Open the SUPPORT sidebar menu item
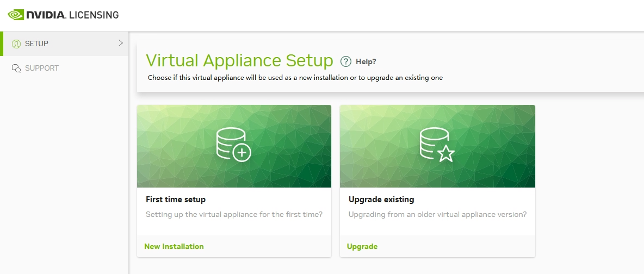644x274 pixels. (41, 68)
